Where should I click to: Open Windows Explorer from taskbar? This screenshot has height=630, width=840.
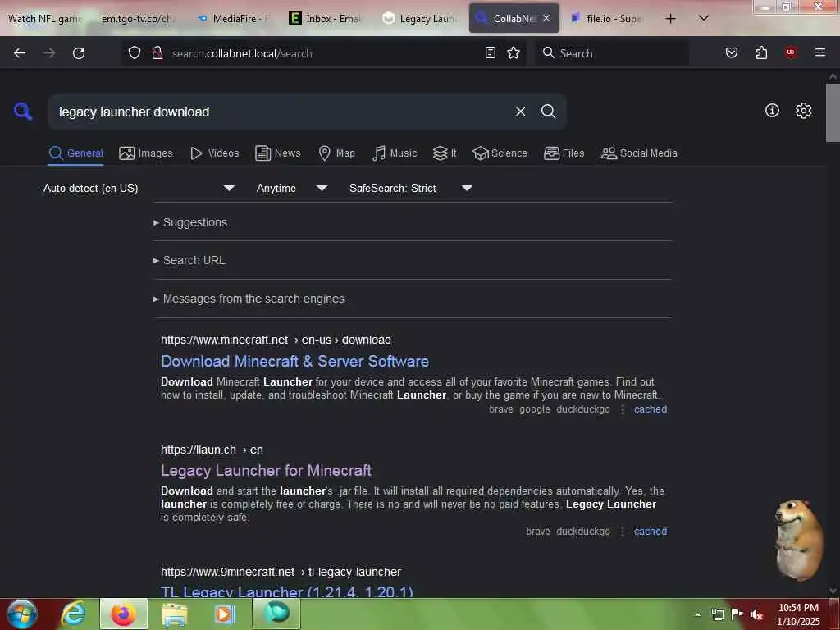tap(175, 614)
